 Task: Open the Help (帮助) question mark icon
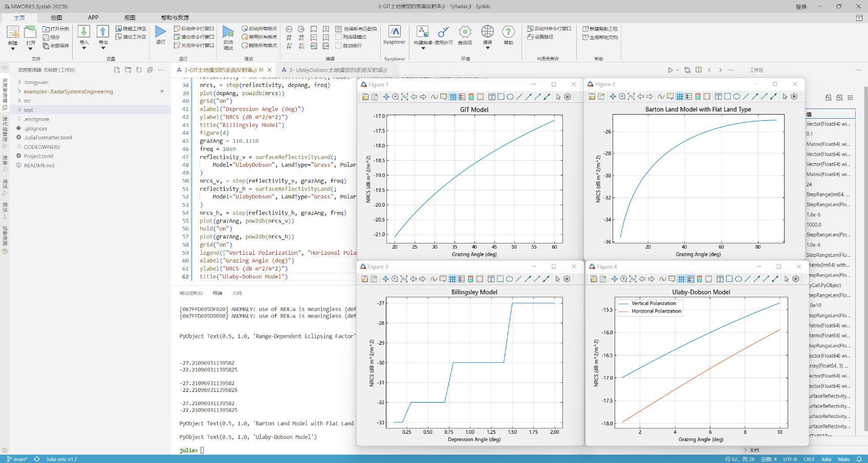coord(508,32)
